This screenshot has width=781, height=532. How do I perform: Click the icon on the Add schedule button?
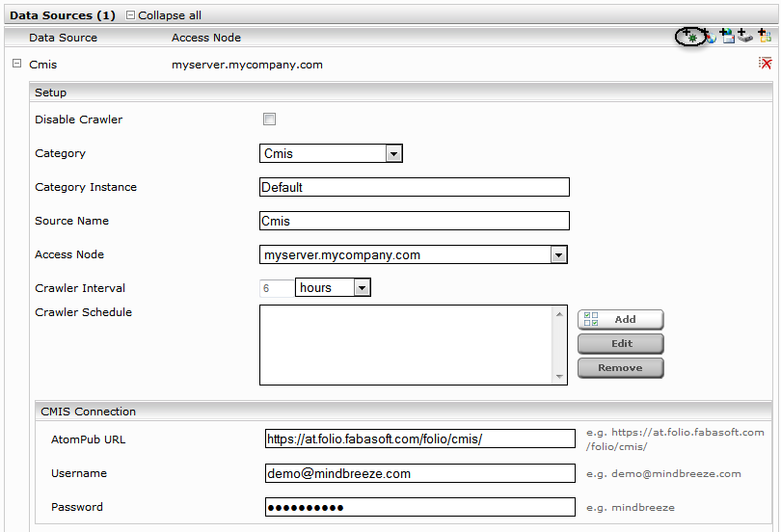591,319
